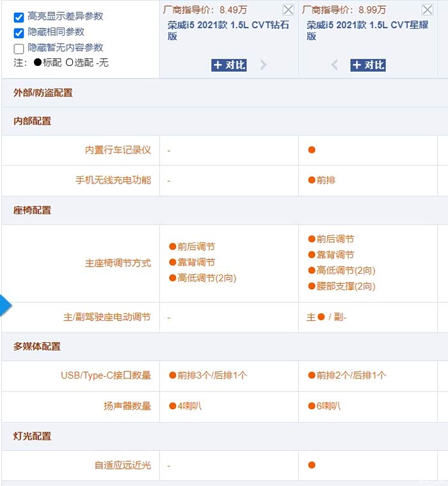Screen dimensions: 448x486
Task: Click the 厂商指导价: 8.49万 price text
Action: point(205,10)
